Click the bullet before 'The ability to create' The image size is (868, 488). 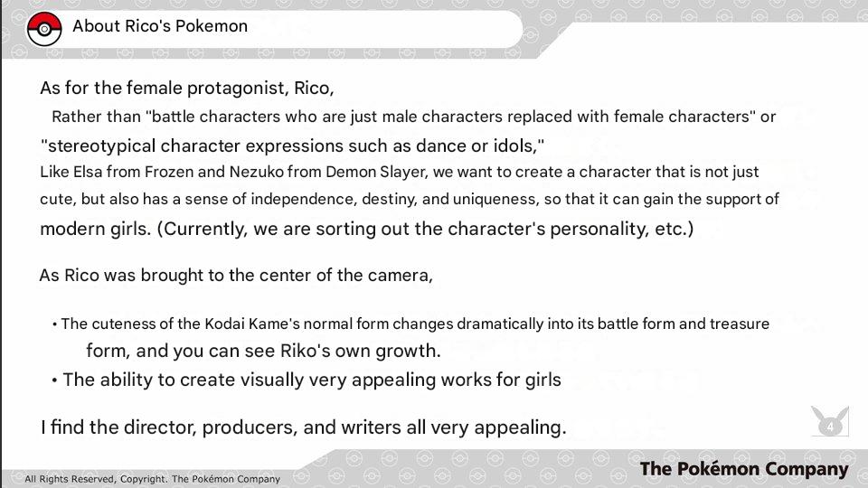click(x=54, y=380)
